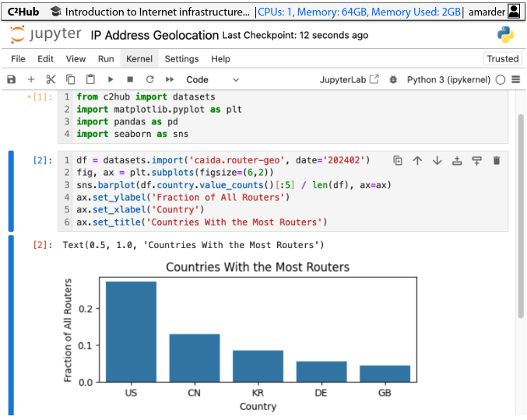Click the Country x-axis label
Screen dimensions: 527x420
[258, 407]
